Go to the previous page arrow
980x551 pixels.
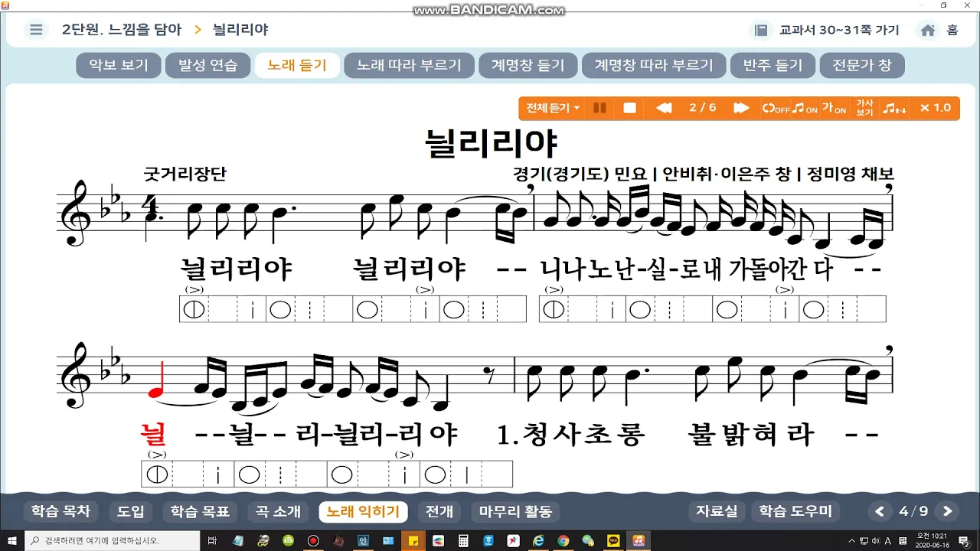(x=880, y=511)
